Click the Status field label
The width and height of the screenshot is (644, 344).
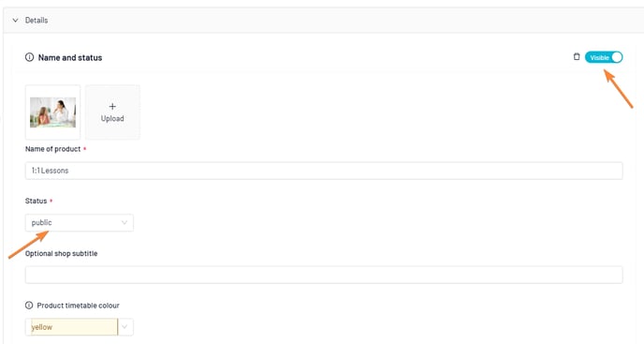36,201
